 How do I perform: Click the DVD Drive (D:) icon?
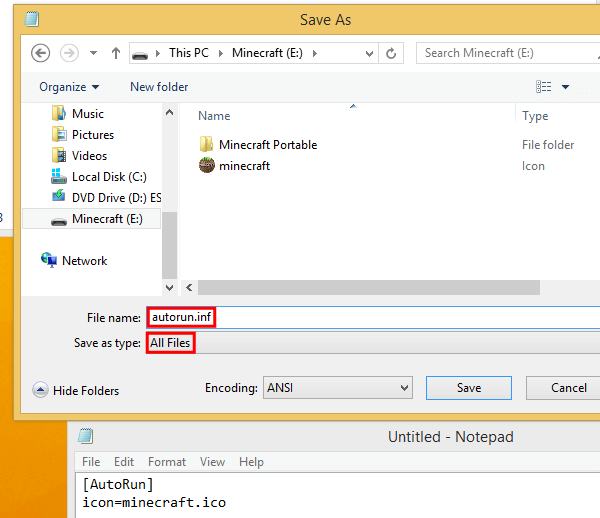(59, 196)
